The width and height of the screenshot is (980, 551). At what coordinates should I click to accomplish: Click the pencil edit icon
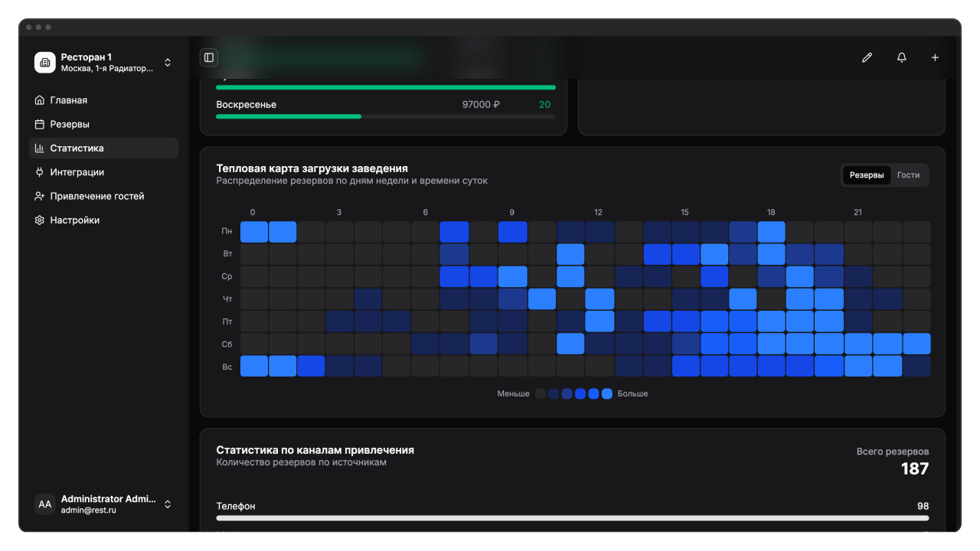point(867,57)
